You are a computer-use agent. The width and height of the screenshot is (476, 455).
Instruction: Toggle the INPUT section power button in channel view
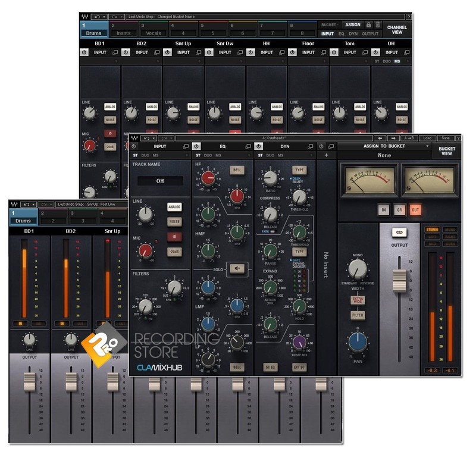[x=133, y=146]
